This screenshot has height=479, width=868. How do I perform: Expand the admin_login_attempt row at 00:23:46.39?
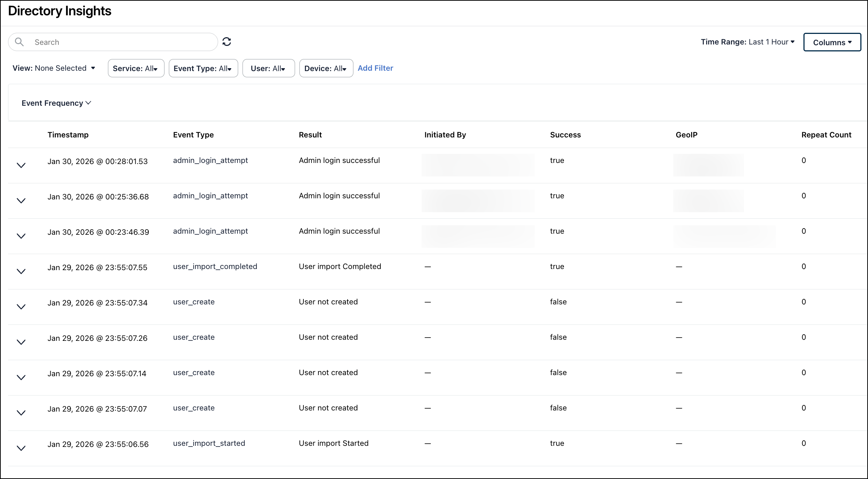[x=21, y=236]
